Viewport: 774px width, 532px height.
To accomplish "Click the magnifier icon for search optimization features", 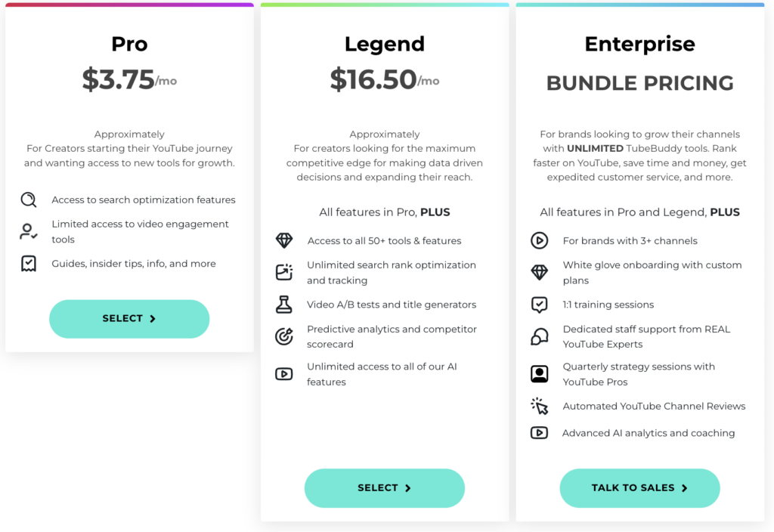I will click(x=29, y=199).
